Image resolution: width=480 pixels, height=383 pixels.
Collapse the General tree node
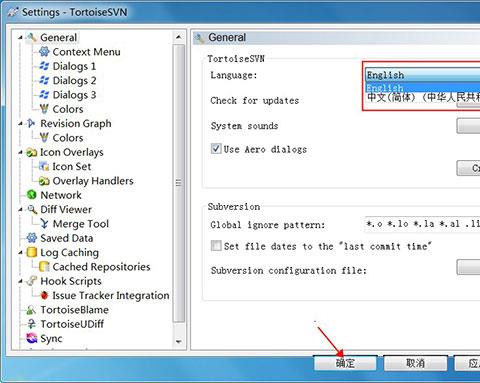point(20,38)
